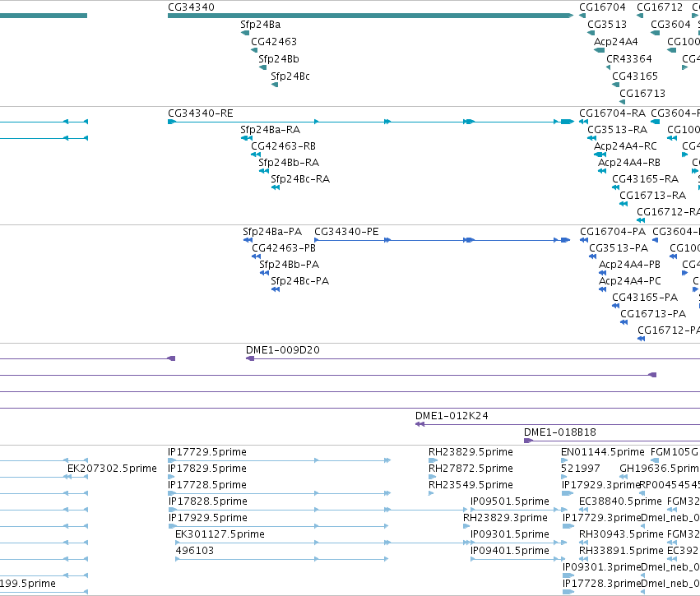Click the RH23829.5prime EST label

(x=471, y=452)
